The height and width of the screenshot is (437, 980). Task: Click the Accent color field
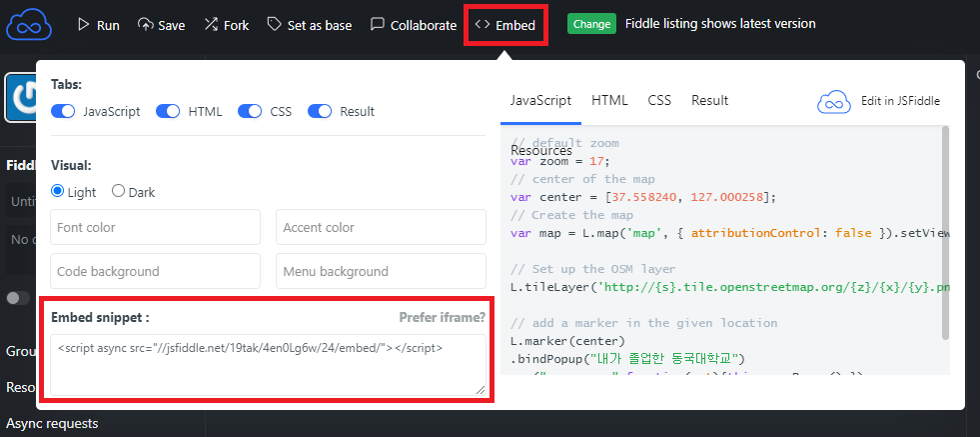pos(381,227)
